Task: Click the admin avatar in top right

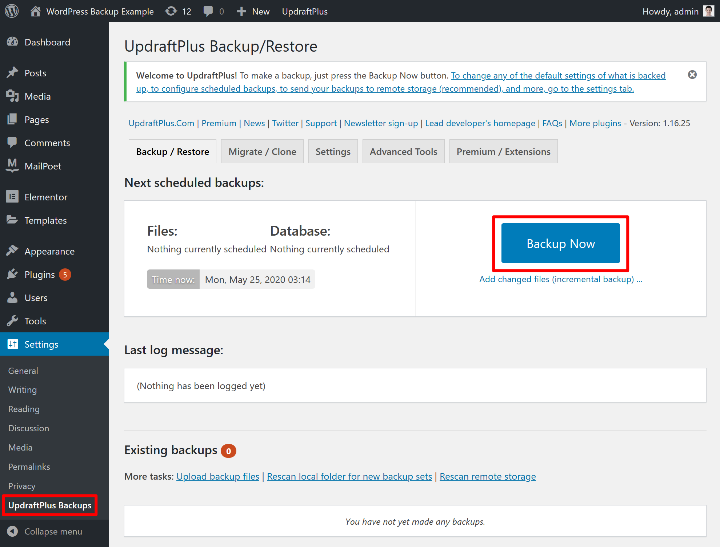Action: tap(708, 11)
